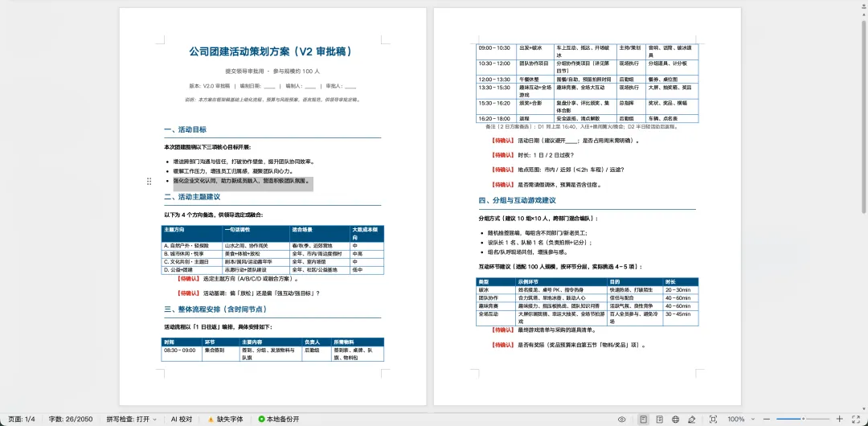The height and width of the screenshot is (426, 868).
Task: Click time cell 09:00 – 10:30
Action: click(x=497, y=52)
